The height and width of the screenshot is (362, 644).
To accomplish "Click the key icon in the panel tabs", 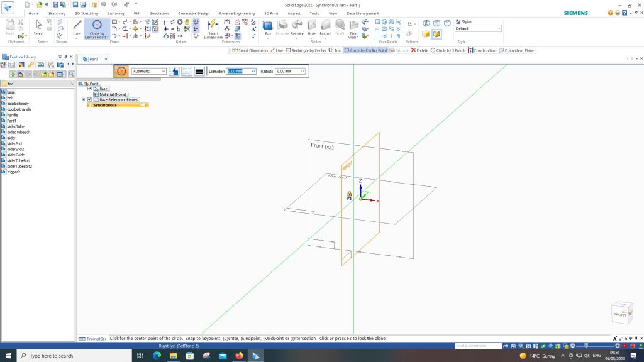I will pos(31,65).
